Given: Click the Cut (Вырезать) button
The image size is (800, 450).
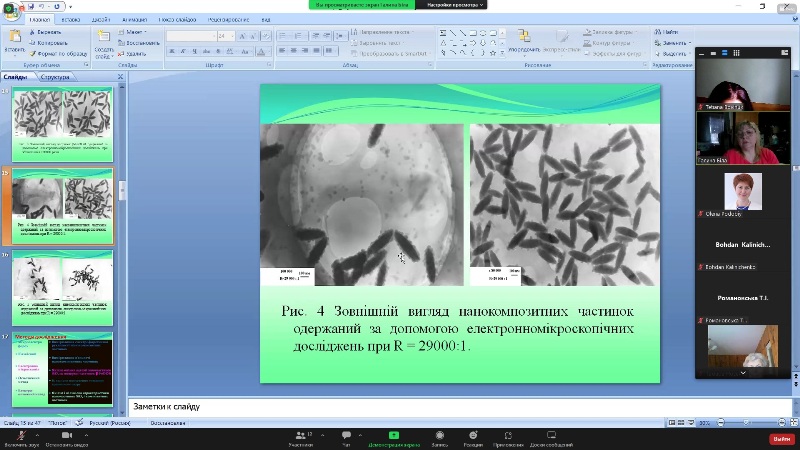Looking at the screenshot, I should pyautogui.click(x=47, y=32).
